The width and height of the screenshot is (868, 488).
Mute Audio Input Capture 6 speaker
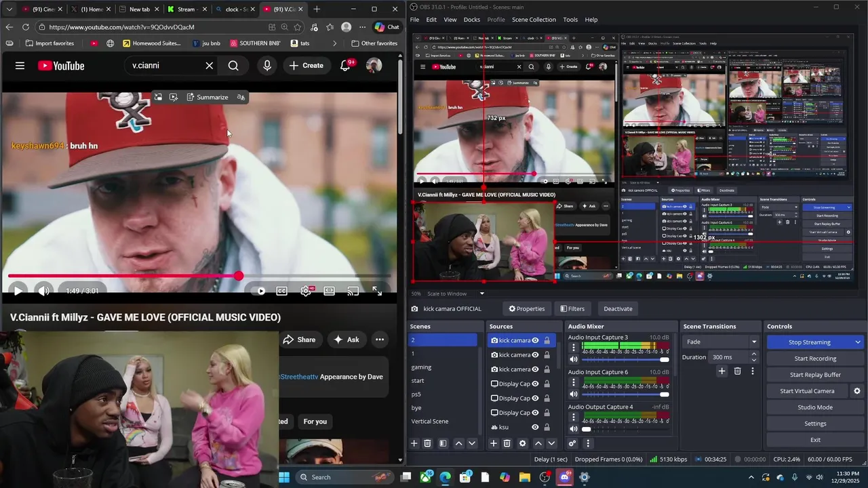[574, 394]
